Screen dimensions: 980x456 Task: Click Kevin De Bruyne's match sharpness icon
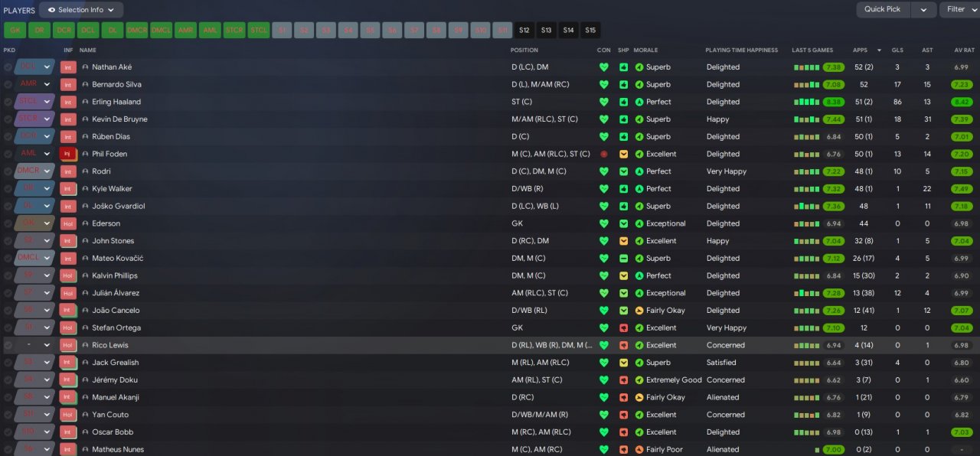(x=623, y=119)
